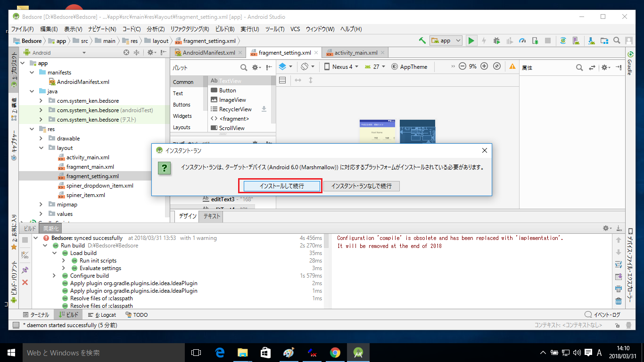Open the ファイル(F) menu
Viewport: 644px width, 362px height.
22,29
